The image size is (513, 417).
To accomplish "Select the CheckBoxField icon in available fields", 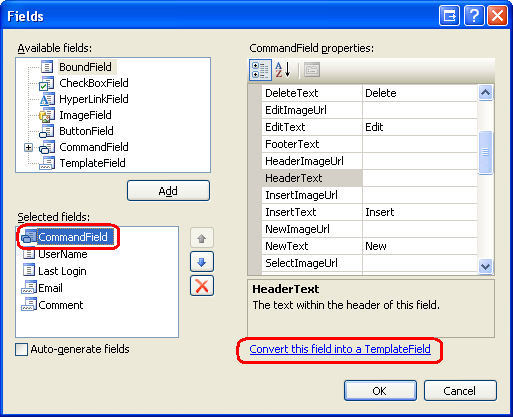I will tap(47, 83).
